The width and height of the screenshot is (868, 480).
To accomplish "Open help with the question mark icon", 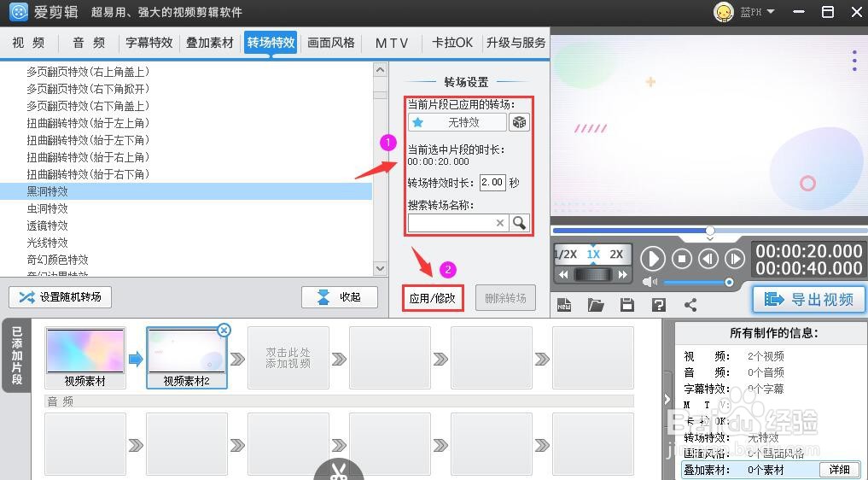I will [x=658, y=304].
